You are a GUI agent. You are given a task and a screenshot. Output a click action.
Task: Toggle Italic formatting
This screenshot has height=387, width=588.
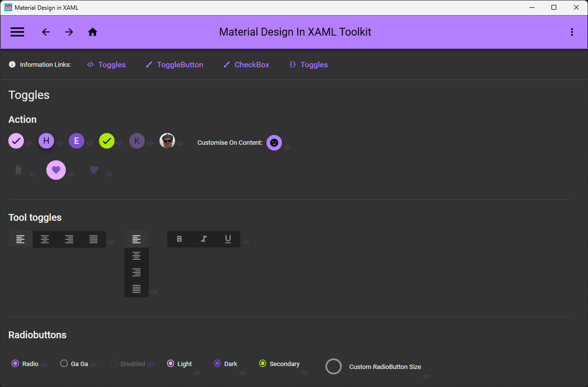(x=204, y=239)
